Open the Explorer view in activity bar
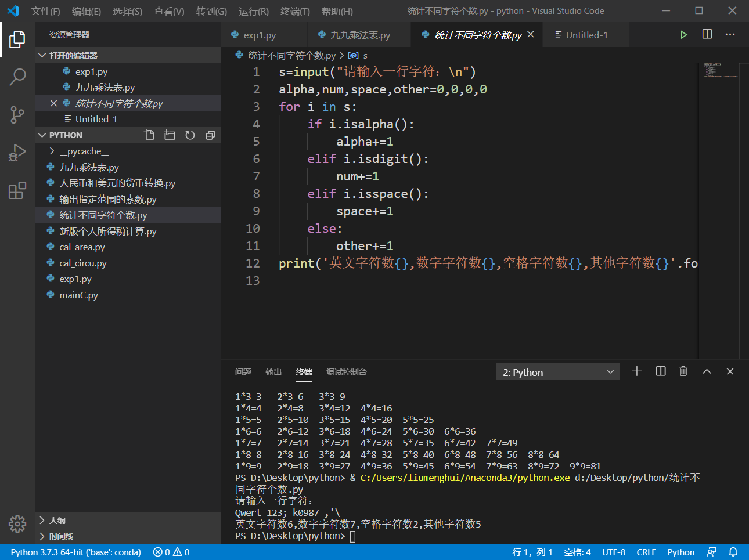The image size is (749, 560). point(17,39)
